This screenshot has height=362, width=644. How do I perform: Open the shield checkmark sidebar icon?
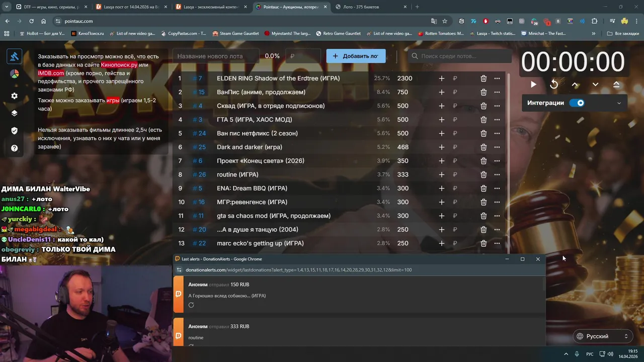point(14,131)
